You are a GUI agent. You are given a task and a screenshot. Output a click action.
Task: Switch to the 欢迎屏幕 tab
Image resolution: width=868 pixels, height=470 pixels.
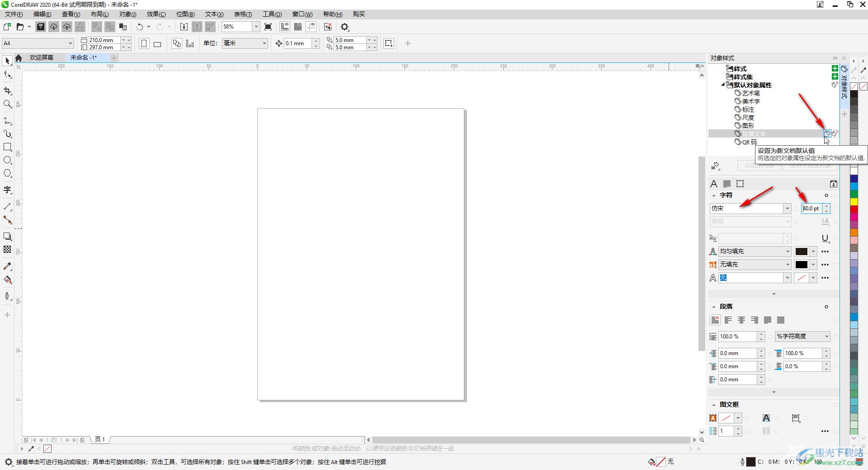(x=42, y=57)
